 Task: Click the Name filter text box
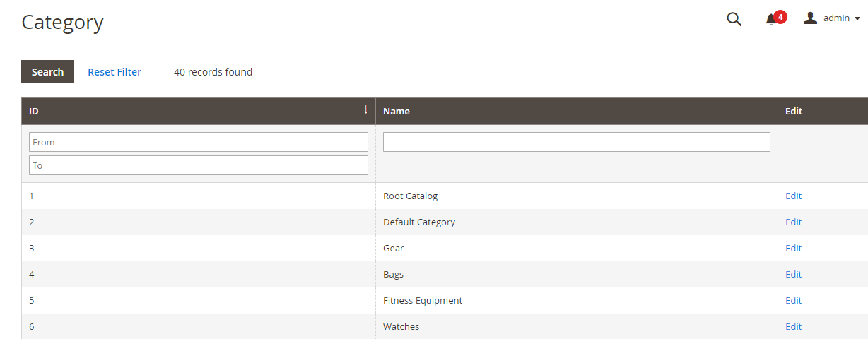click(x=576, y=142)
